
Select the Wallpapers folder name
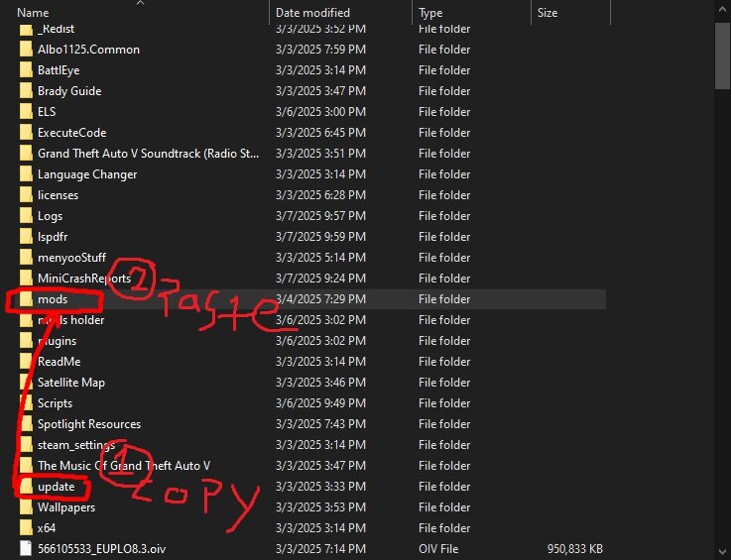[x=66, y=507]
